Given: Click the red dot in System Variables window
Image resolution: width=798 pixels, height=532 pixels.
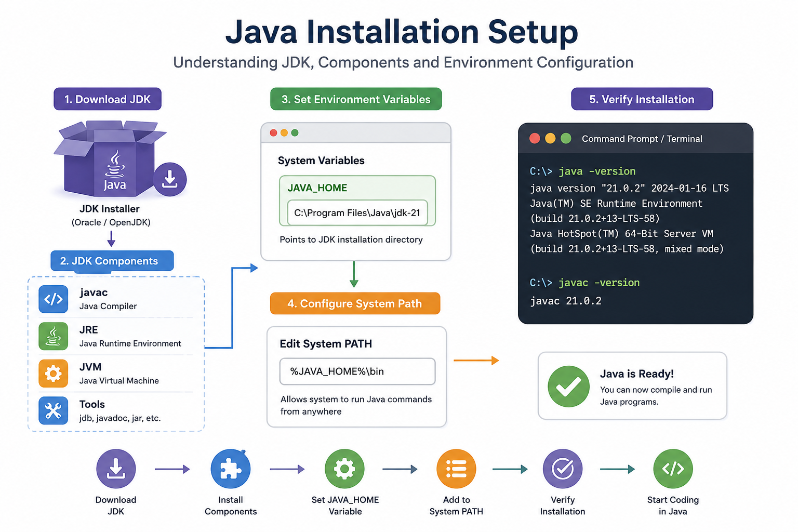Looking at the screenshot, I should coord(273,133).
